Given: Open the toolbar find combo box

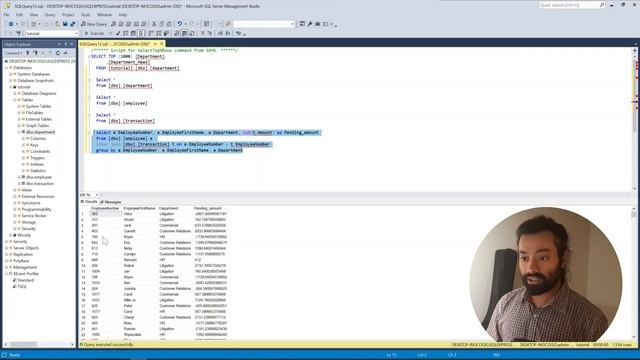Looking at the screenshot, I should pos(264,24).
